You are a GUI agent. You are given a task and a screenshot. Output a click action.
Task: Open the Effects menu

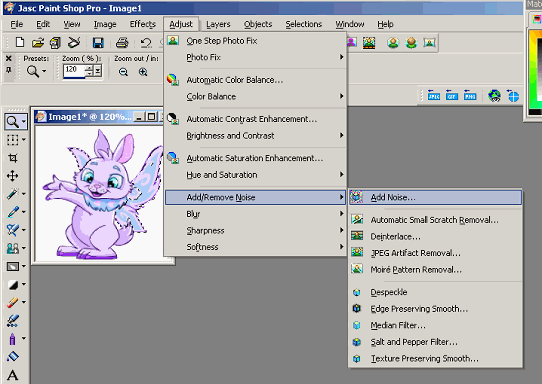point(143,24)
